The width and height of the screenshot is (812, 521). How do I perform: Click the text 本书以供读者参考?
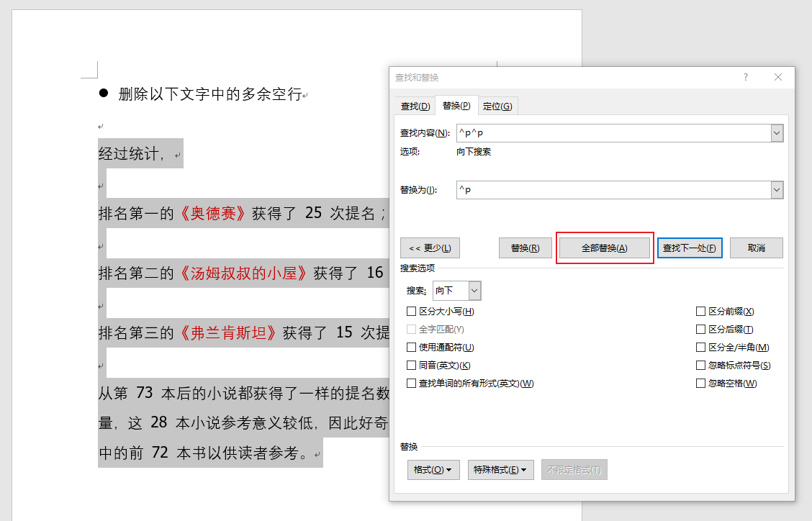pyautogui.click(x=238, y=453)
